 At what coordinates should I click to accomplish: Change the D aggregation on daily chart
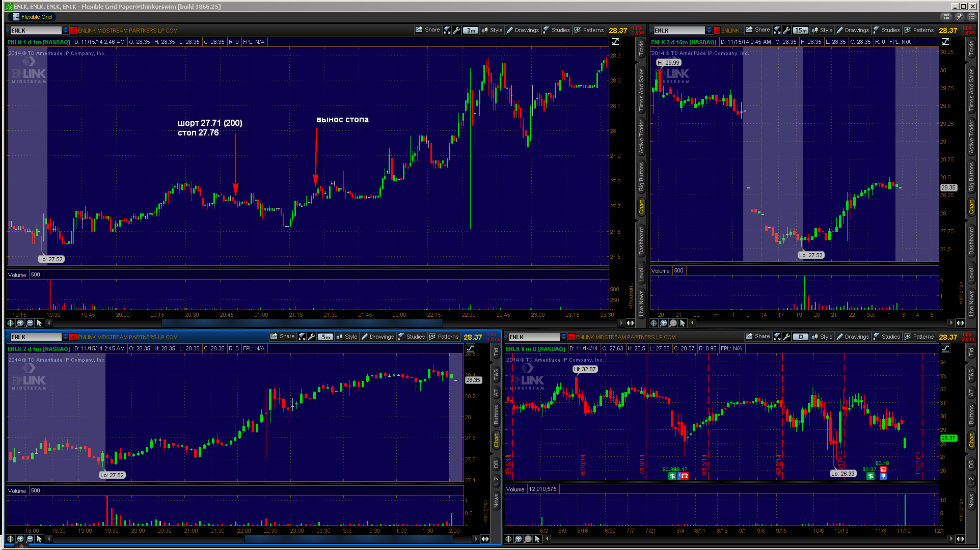click(801, 337)
